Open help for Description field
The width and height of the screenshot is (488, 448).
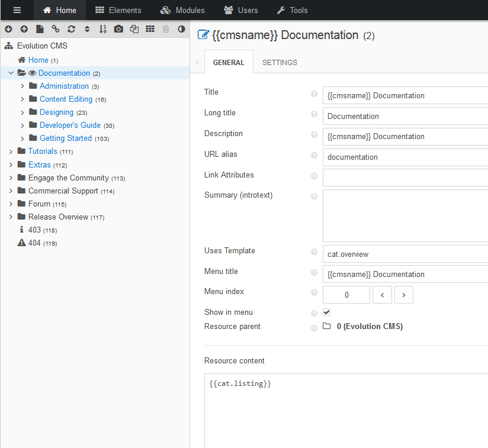click(314, 134)
